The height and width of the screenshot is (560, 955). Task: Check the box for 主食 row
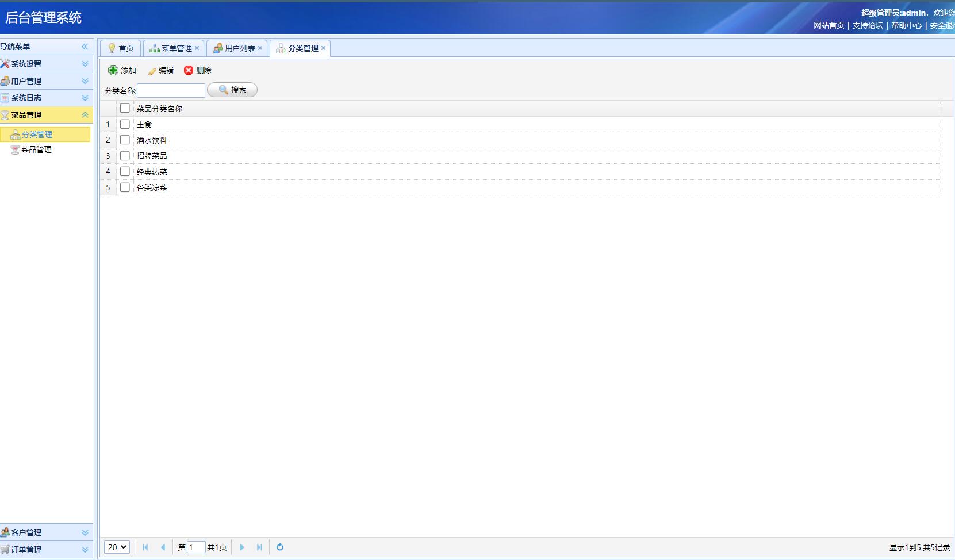[125, 124]
